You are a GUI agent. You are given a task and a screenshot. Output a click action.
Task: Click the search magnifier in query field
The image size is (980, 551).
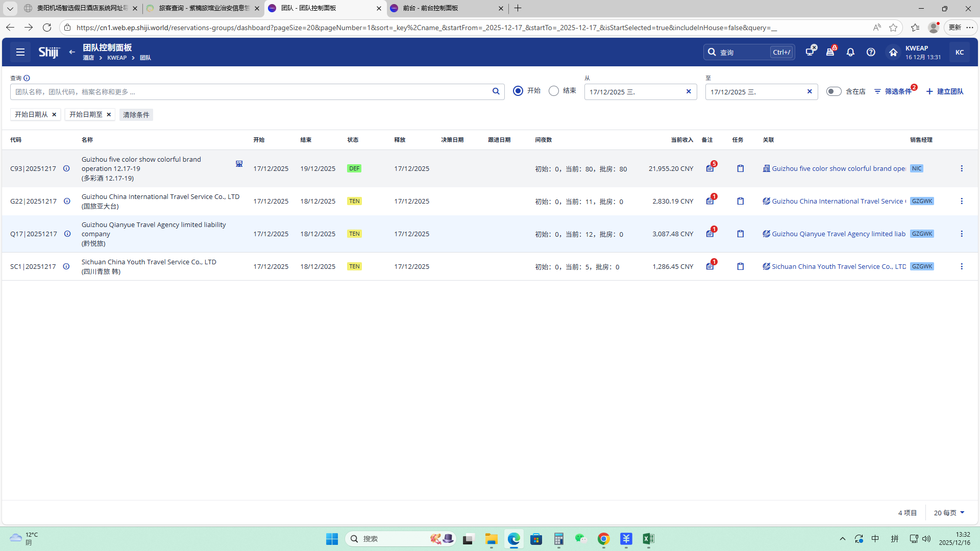click(496, 91)
